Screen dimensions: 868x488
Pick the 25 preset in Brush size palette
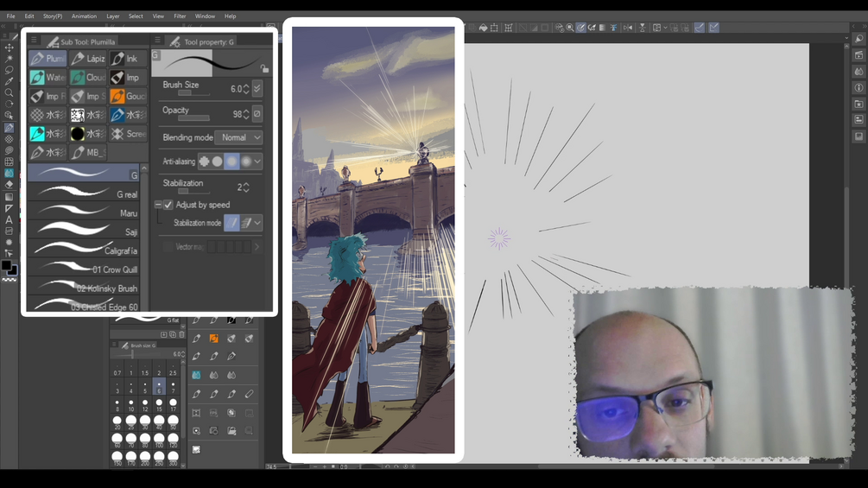[130, 422]
